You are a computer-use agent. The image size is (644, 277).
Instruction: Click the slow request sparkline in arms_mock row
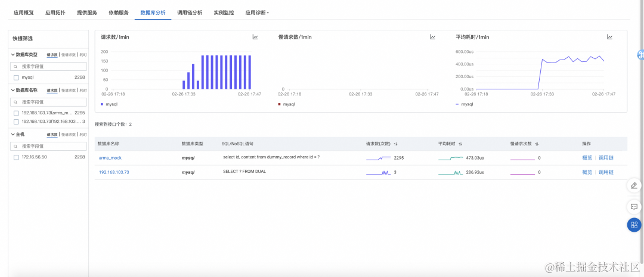522,159
